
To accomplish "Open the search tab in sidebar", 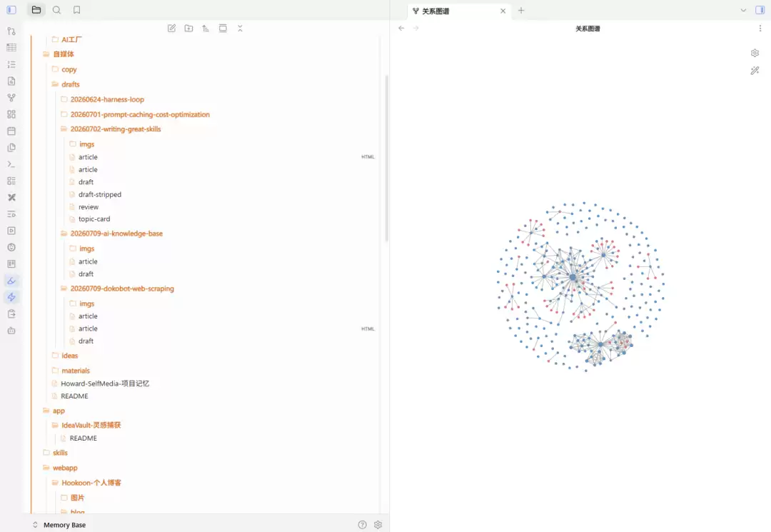I will pyautogui.click(x=56, y=10).
